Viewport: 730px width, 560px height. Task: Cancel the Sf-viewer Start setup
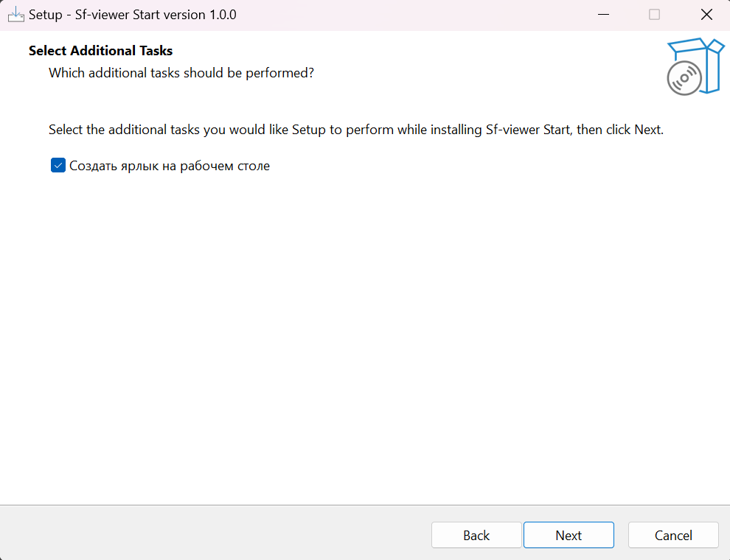[673, 536]
